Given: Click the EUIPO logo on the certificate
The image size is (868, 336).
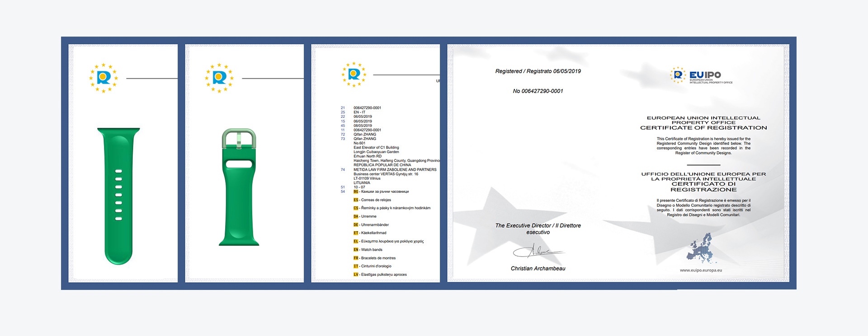Looking at the screenshot, I should (701, 75).
